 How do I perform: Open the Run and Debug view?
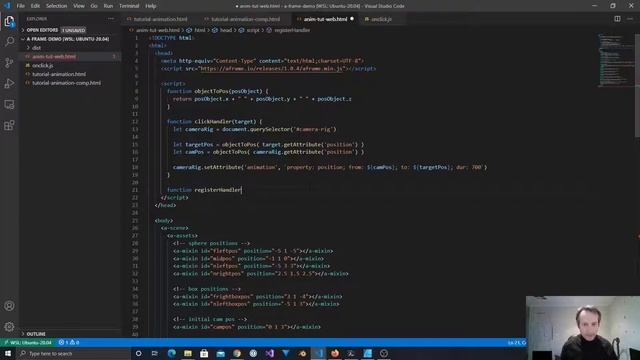(9, 83)
